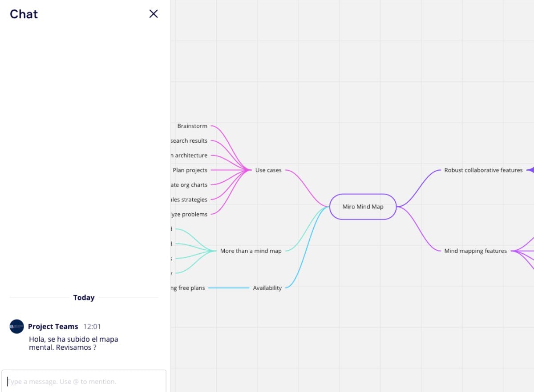Select the search results node
The image size is (534, 392).
tap(189, 140)
